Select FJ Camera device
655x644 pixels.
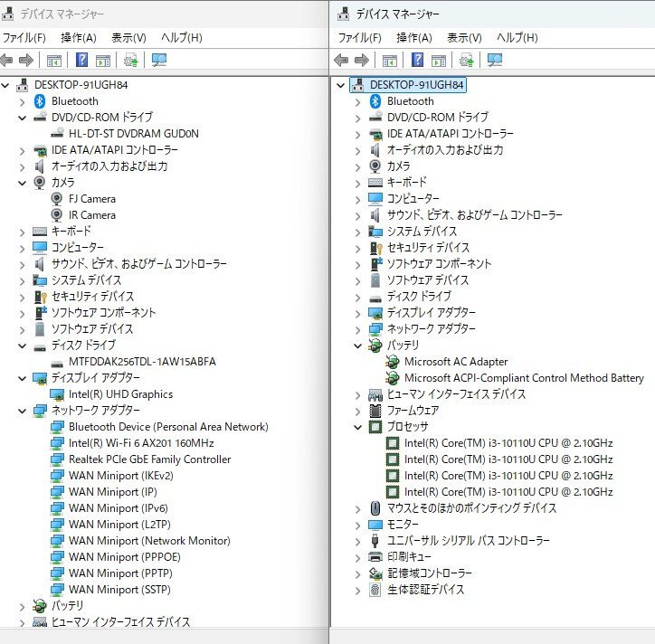pos(92,199)
